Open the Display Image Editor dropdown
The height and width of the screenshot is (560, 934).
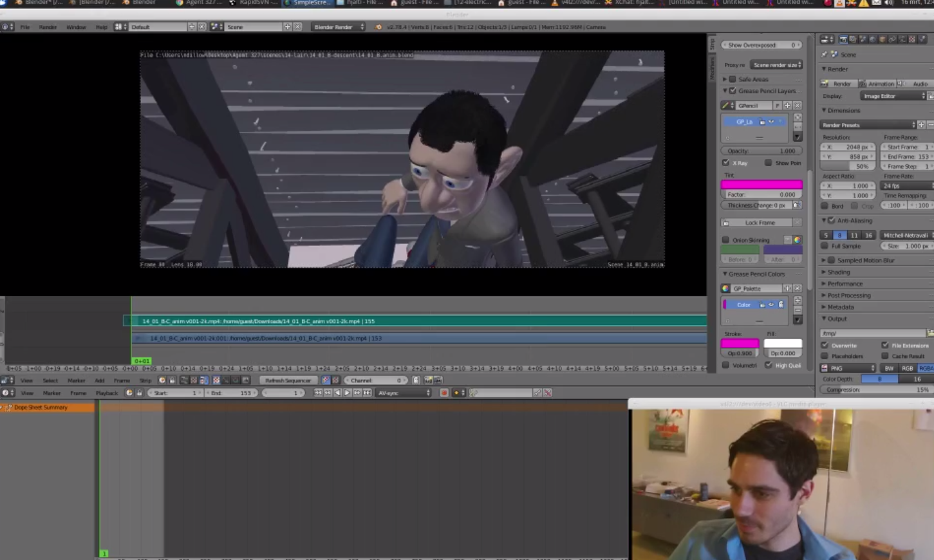click(893, 96)
